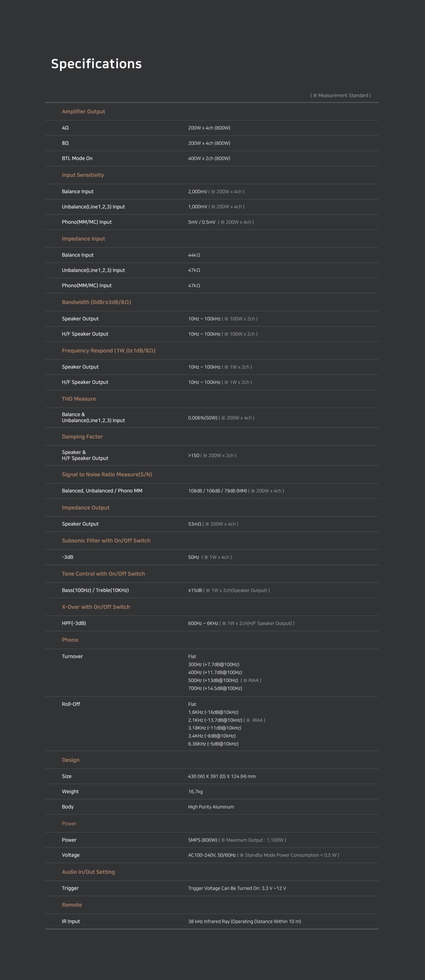Select the Bandwidth (0dBr±3dB/8Ω) header
The image size is (425, 980).
97,302
